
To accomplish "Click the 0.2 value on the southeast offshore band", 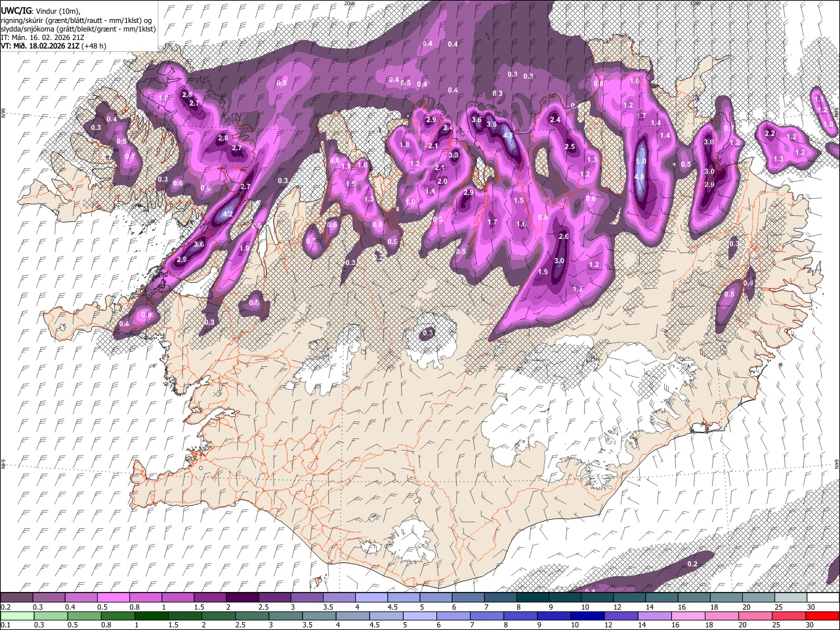I will click(x=692, y=564).
